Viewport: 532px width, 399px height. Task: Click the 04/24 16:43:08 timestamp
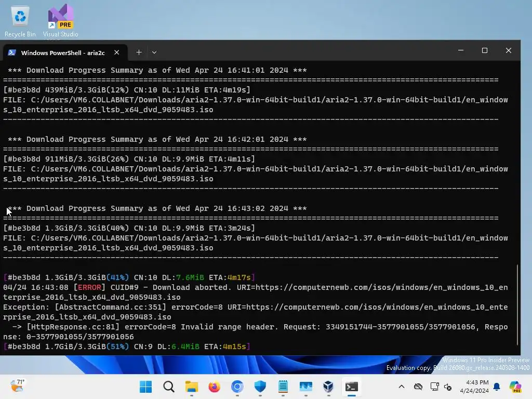pyautogui.click(x=36, y=287)
